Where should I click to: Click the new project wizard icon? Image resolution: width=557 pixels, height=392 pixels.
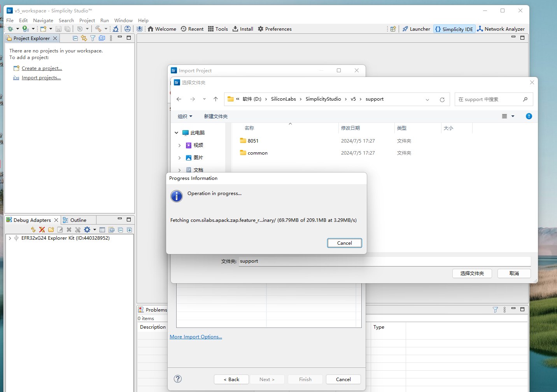click(43, 29)
